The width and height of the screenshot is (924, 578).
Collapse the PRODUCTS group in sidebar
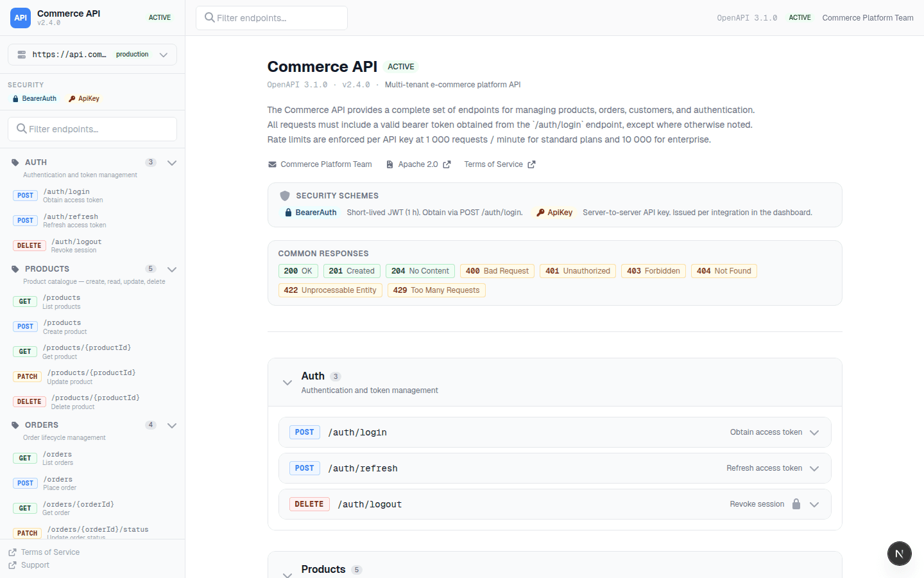pyautogui.click(x=172, y=270)
